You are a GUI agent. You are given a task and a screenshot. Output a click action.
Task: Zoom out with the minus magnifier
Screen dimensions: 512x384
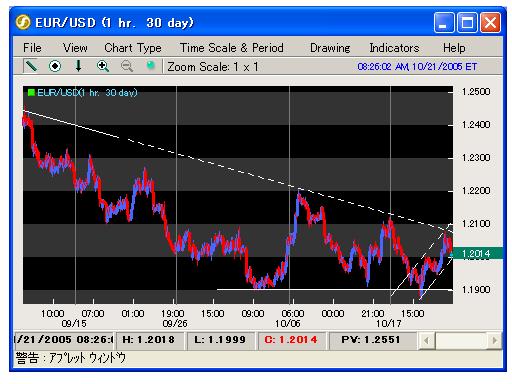(127, 66)
